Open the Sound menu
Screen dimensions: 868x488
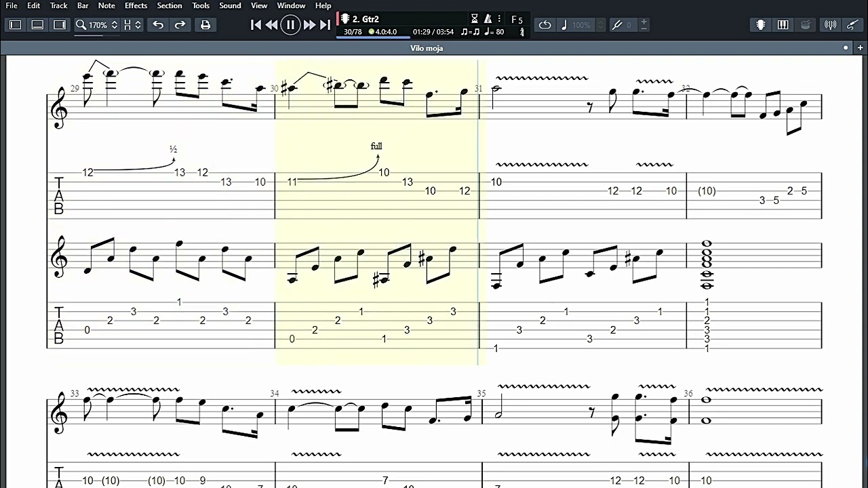[x=230, y=5]
